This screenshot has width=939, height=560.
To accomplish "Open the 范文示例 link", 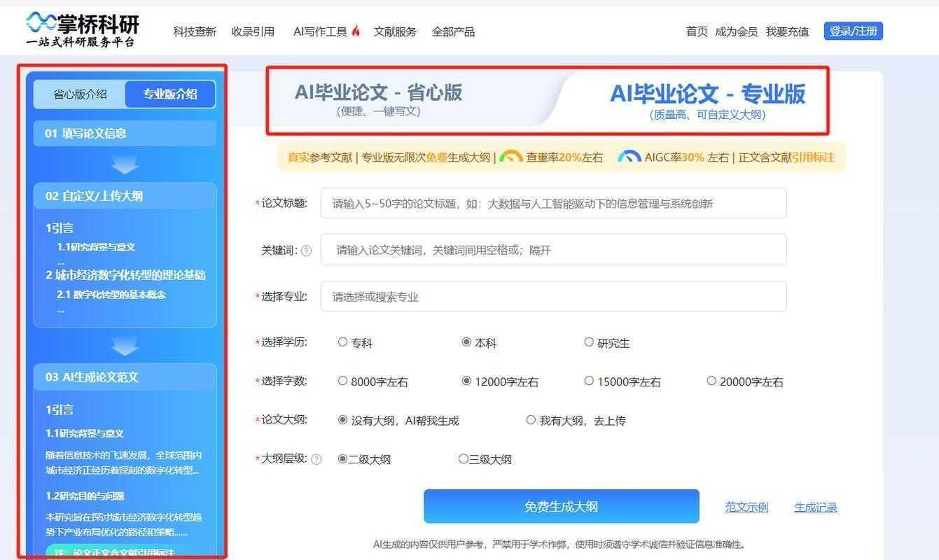I will (x=746, y=507).
